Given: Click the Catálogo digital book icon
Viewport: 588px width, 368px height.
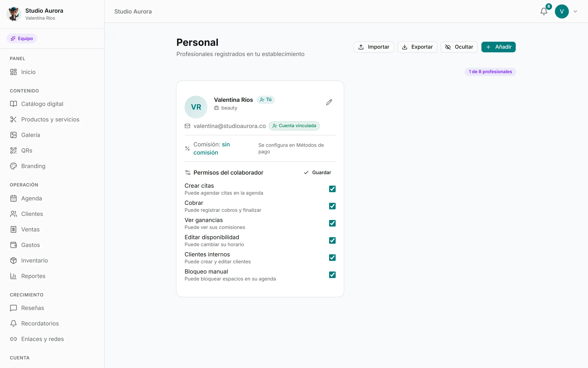Looking at the screenshot, I should (13, 104).
